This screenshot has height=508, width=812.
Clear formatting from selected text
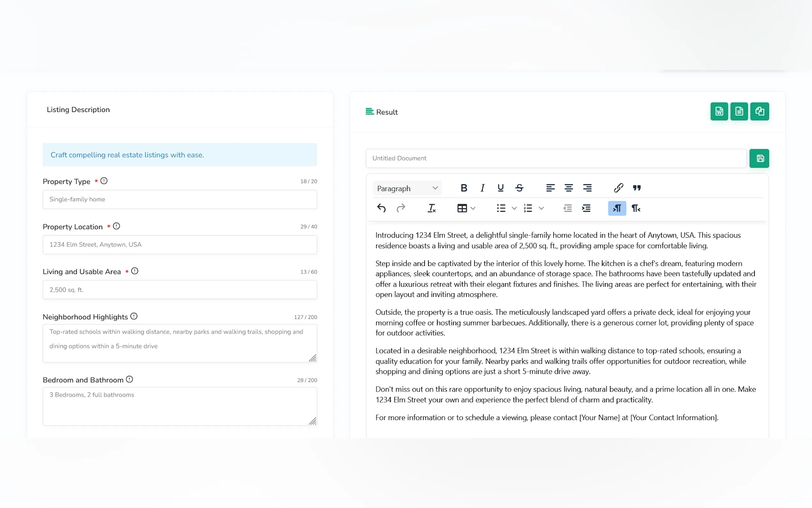pyautogui.click(x=431, y=208)
